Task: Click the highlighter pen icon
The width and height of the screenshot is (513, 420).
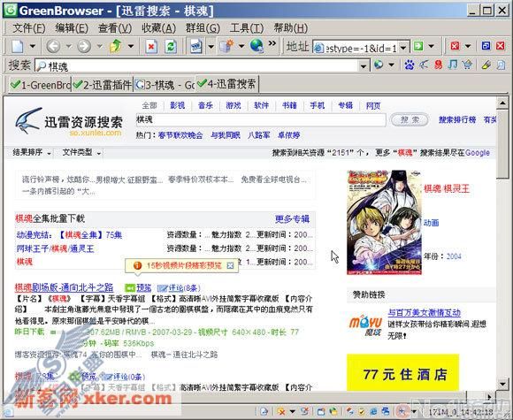Action: (486, 65)
